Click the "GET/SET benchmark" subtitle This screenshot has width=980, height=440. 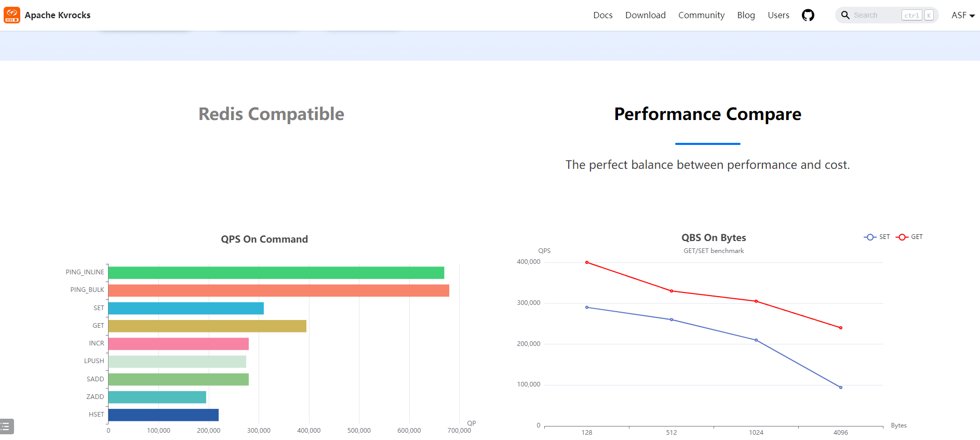[x=714, y=251]
